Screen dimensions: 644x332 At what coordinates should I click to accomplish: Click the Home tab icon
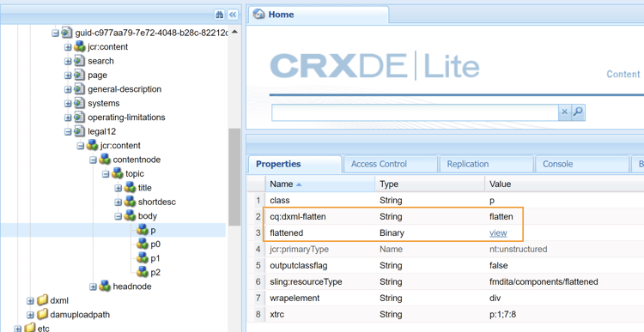pyautogui.click(x=258, y=15)
